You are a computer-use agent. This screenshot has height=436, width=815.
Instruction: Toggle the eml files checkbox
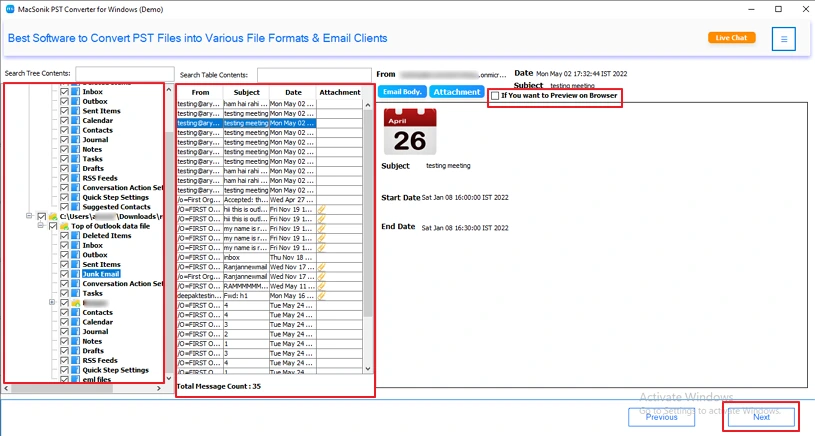click(x=64, y=379)
